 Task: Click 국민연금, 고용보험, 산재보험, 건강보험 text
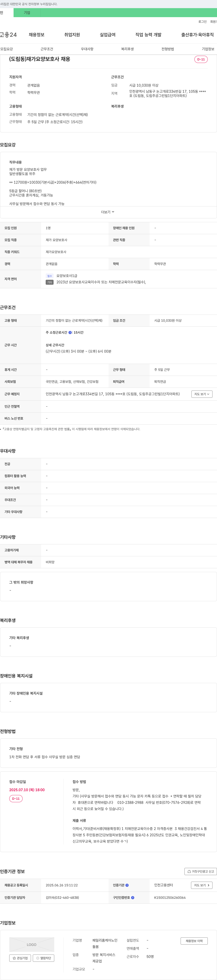72,381
